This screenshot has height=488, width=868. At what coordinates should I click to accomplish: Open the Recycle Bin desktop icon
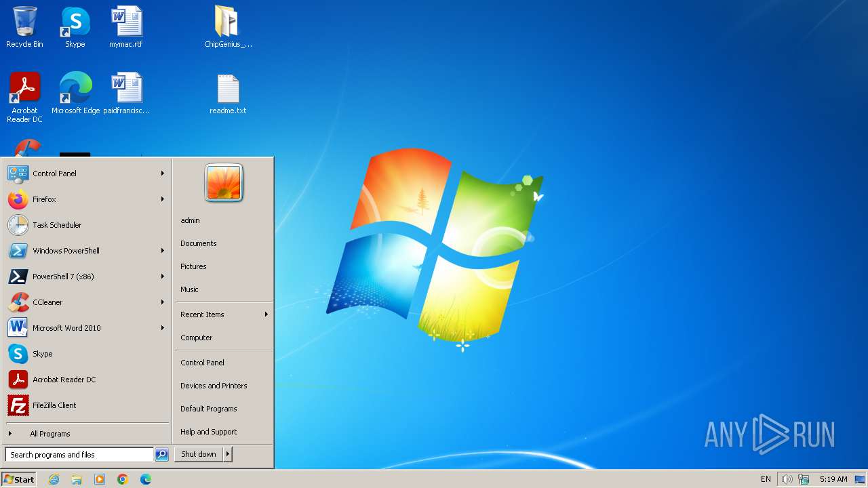pyautogui.click(x=24, y=27)
